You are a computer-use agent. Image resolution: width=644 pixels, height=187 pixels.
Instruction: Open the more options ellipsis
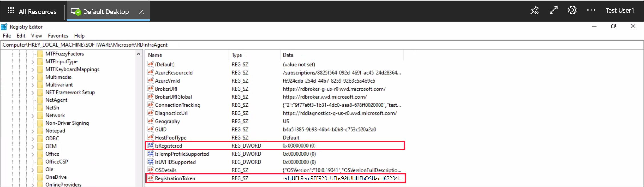click(x=591, y=10)
